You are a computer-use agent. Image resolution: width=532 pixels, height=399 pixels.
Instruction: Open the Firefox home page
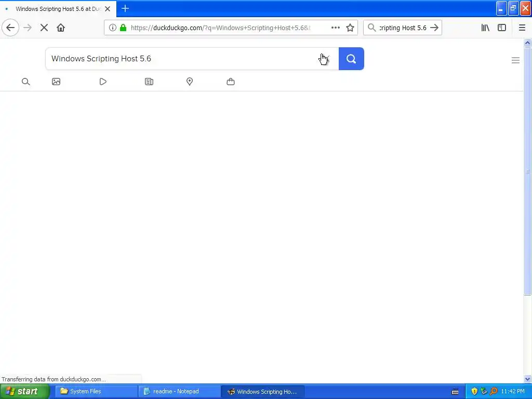point(61,28)
